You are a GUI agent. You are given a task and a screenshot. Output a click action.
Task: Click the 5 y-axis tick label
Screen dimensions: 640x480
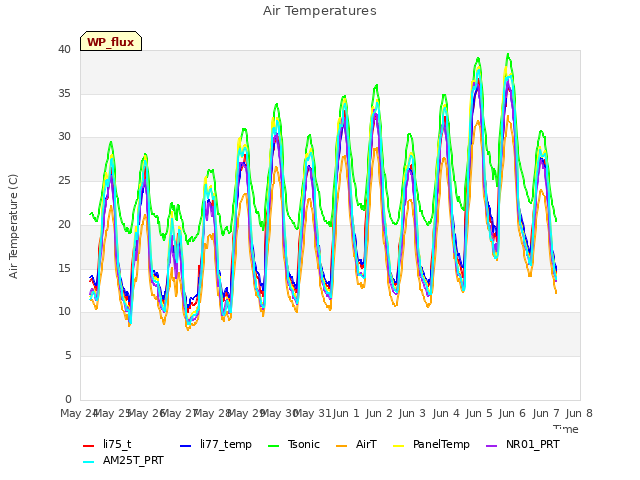point(68,356)
